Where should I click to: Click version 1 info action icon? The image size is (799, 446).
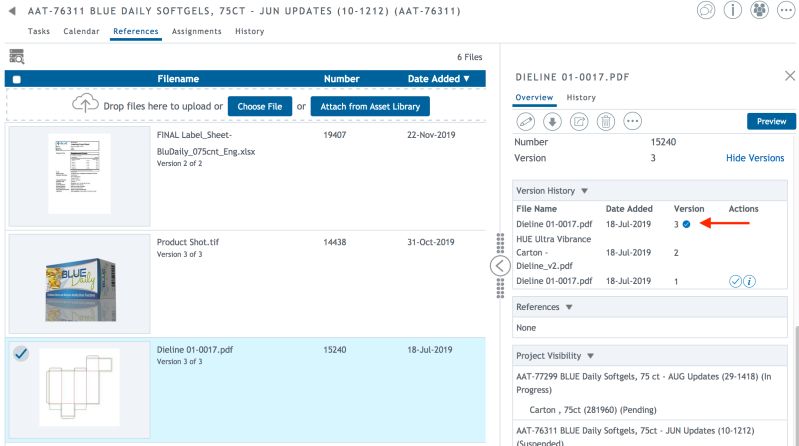[x=749, y=281]
